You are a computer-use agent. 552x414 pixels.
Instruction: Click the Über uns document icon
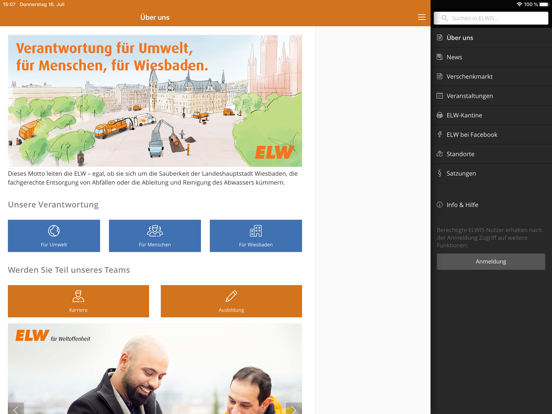coord(439,37)
